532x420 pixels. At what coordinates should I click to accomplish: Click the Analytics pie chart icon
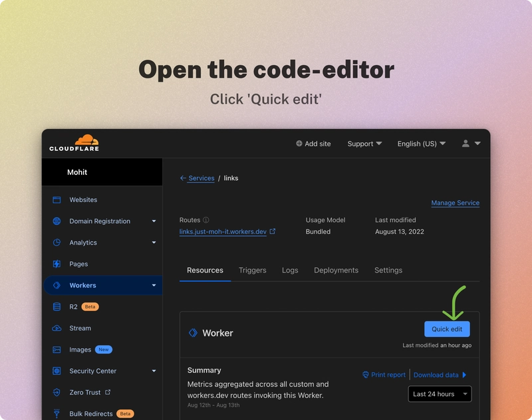(x=57, y=243)
